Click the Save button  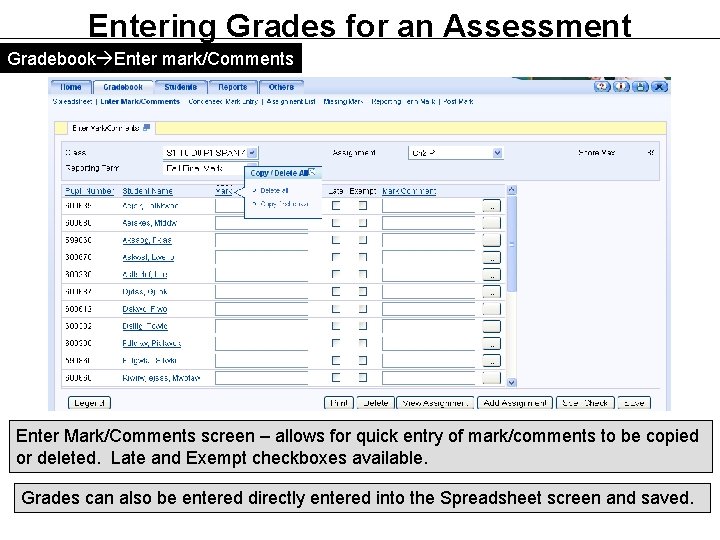coord(634,403)
